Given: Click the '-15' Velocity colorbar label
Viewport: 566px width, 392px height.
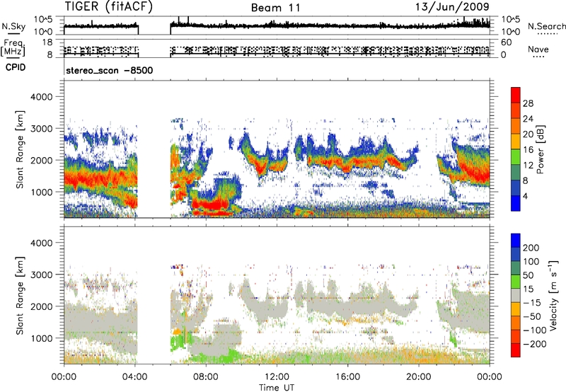Looking at the screenshot, I should point(532,303).
